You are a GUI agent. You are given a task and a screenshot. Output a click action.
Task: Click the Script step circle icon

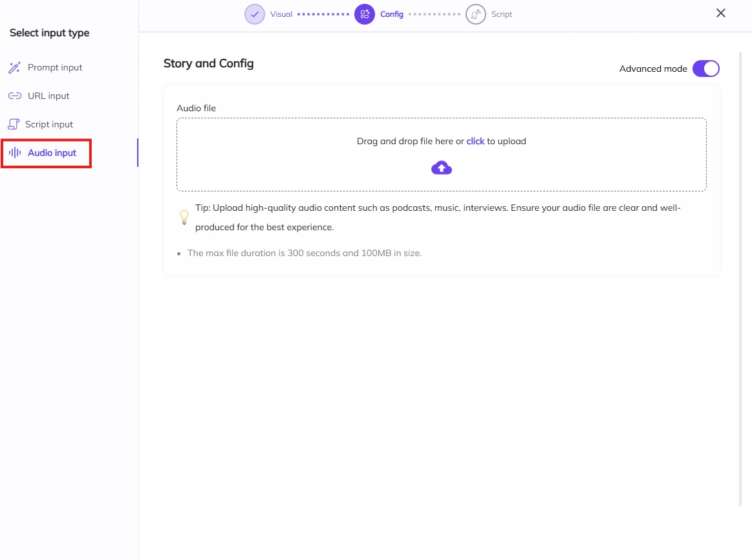476,14
